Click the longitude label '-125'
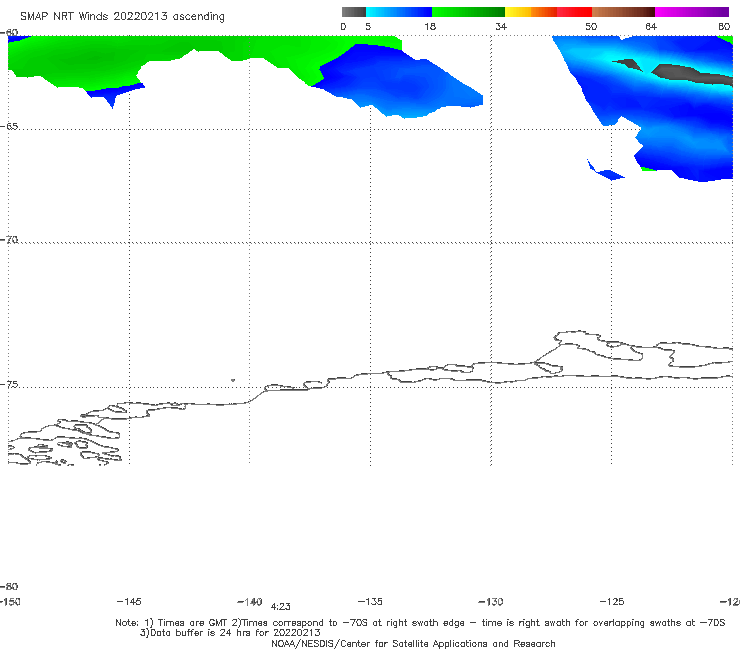Viewport: 740px width, 650px height. click(612, 602)
